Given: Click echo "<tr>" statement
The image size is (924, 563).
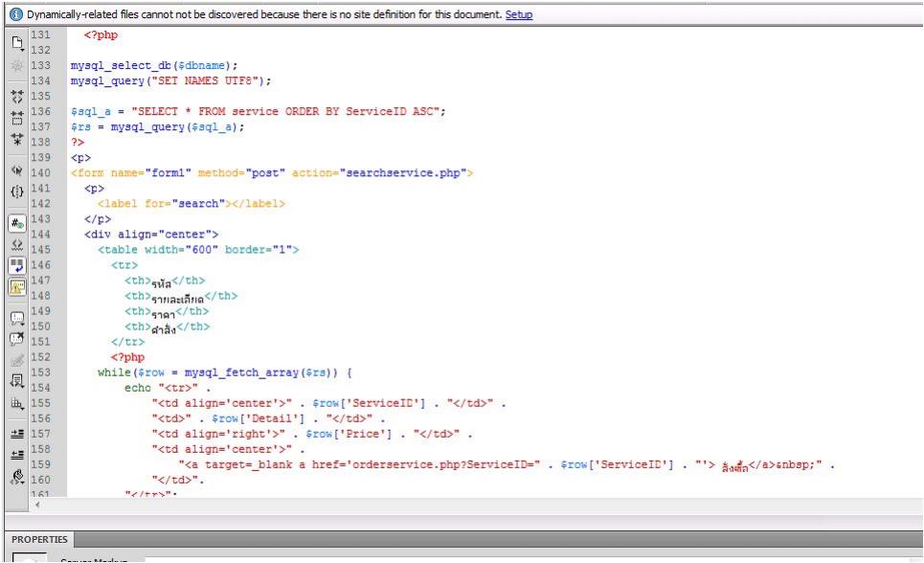Looking at the screenshot, I should [x=168, y=388].
